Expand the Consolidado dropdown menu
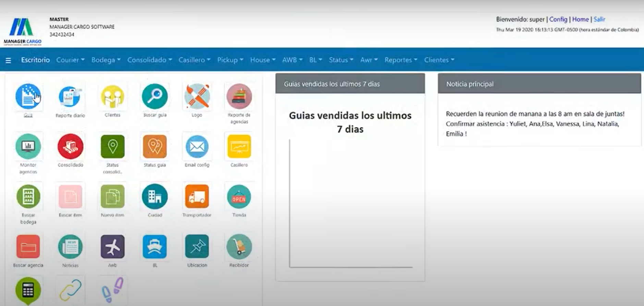This screenshot has height=306, width=644. (149, 60)
